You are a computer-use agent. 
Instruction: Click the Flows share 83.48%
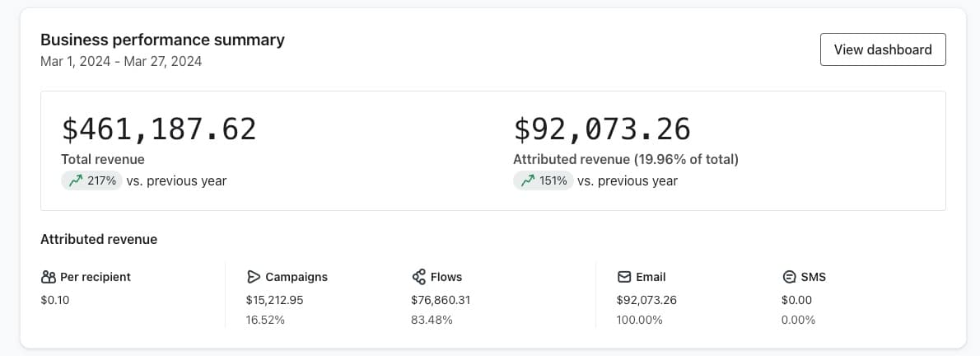tap(432, 320)
